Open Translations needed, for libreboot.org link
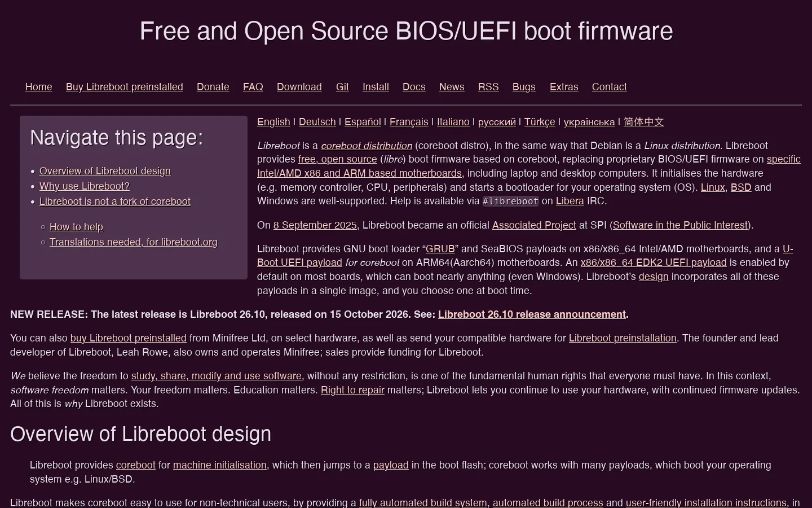The height and width of the screenshot is (508, 812). point(134,242)
